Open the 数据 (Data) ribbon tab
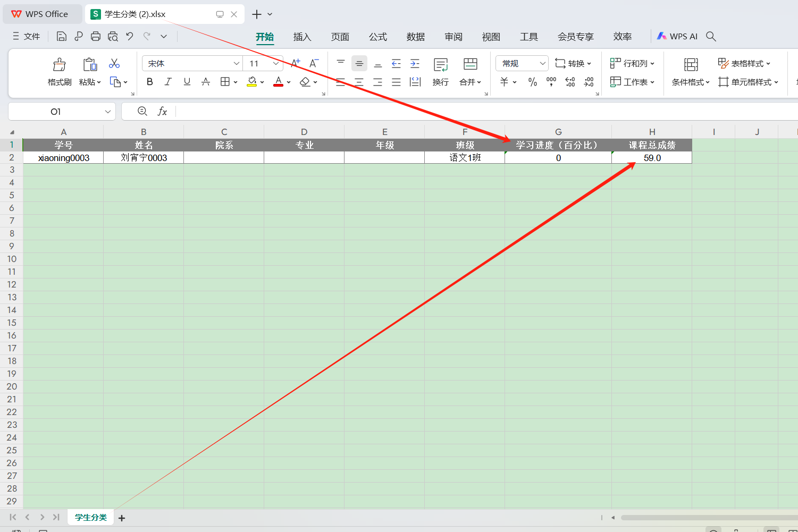 click(415, 37)
